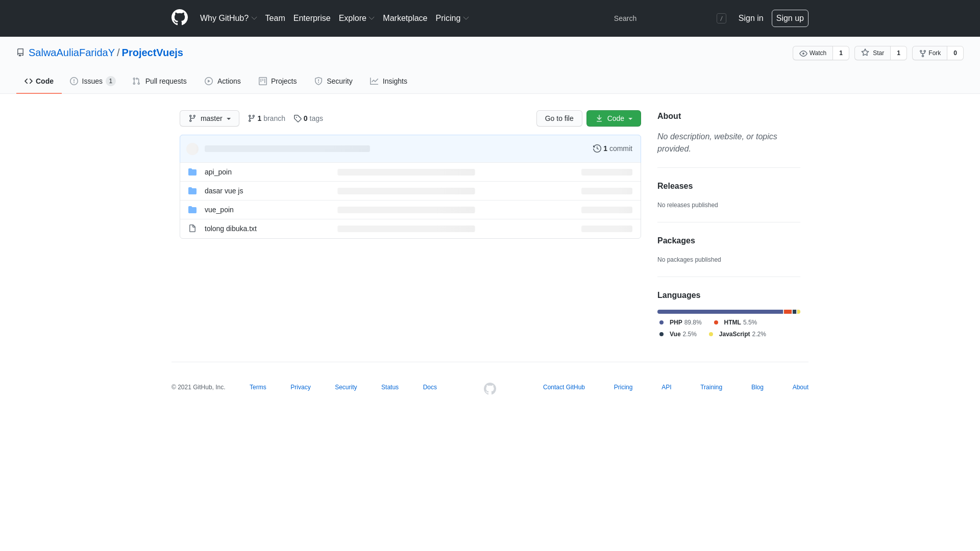Click the Go to file button
This screenshot has width=980, height=551.
pyautogui.click(x=559, y=118)
